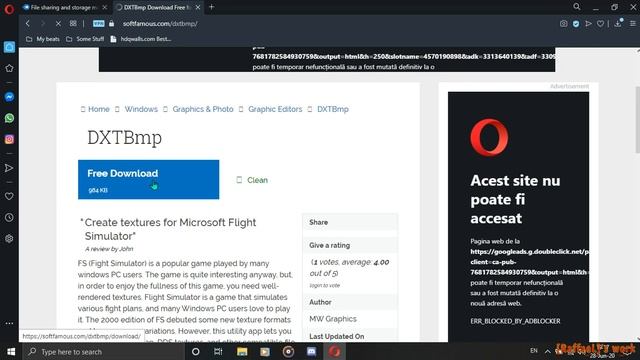The height and width of the screenshot is (360, 640).
Task: Open Graphics & Photo breadcrumb
Action: coord(203,109)
